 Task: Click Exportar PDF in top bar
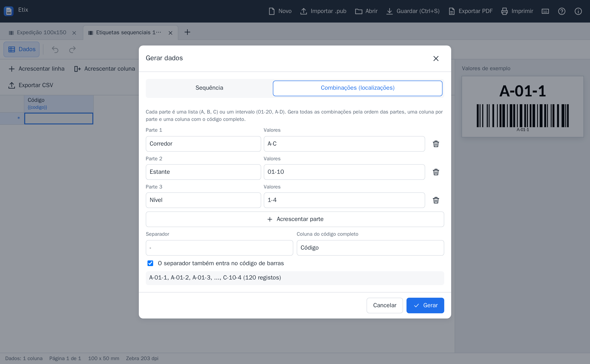pos(471,11)
